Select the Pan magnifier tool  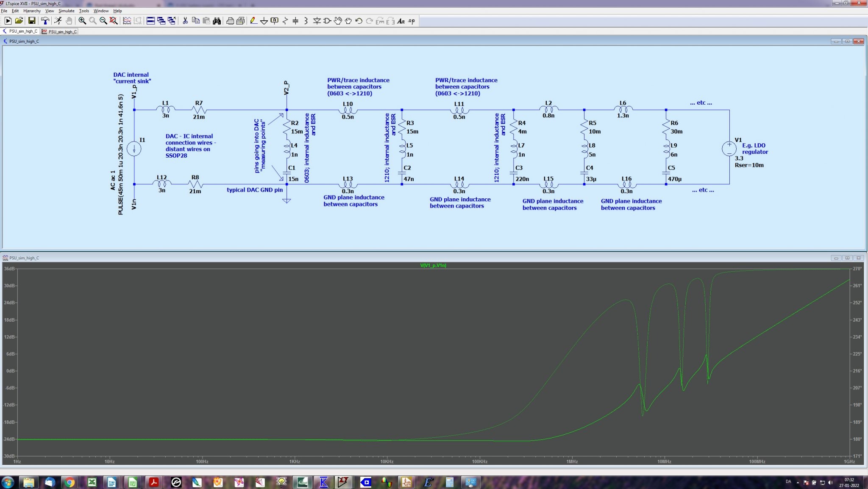(x=93, y=21)
